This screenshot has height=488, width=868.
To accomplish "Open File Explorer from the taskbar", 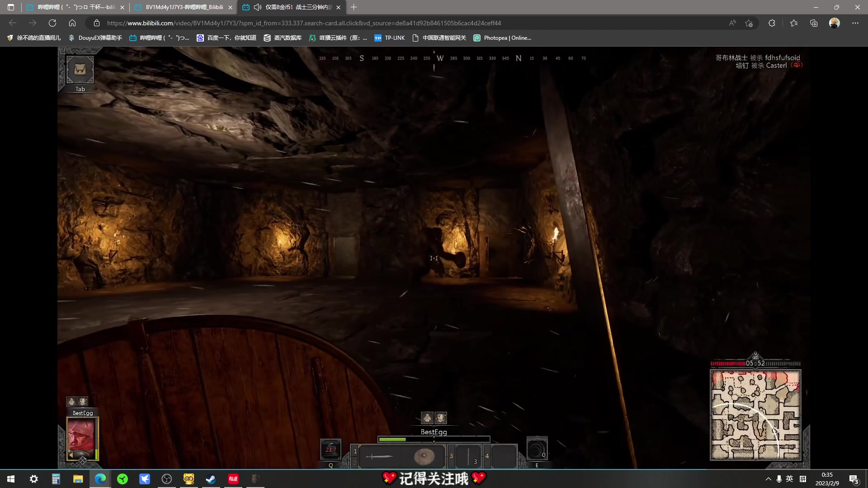I will [78, 479].
